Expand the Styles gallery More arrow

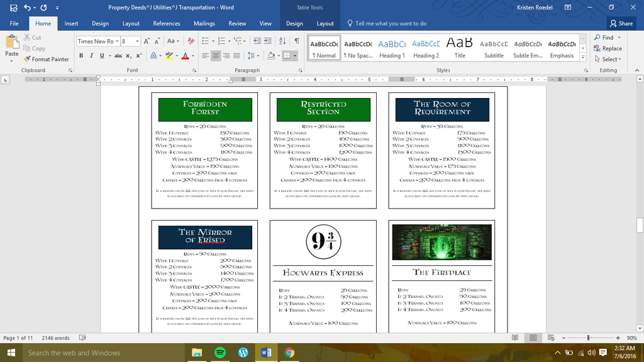click(584, 57)
